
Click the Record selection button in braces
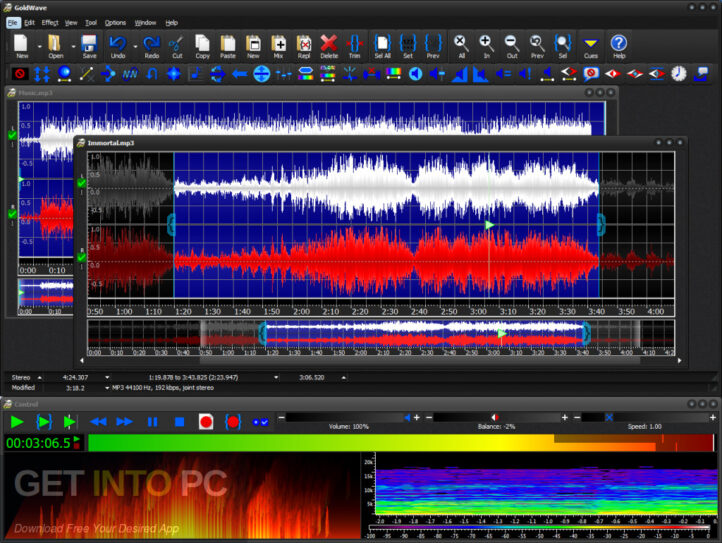[x=233, y=422]
